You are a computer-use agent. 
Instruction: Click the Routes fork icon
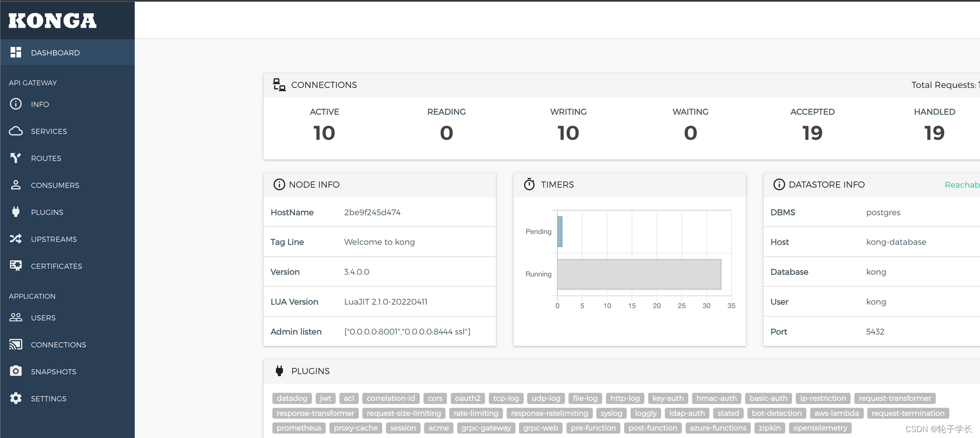pos(16,158)
